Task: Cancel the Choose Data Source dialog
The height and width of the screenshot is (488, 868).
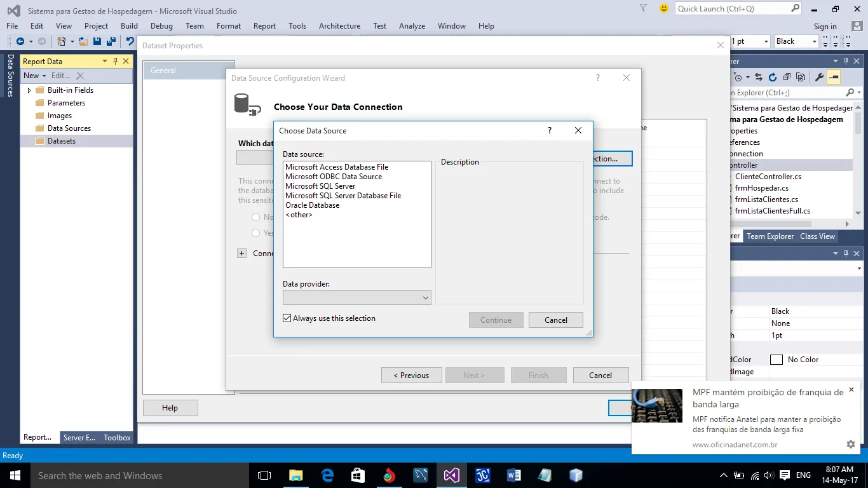Action: pos(555,320)
